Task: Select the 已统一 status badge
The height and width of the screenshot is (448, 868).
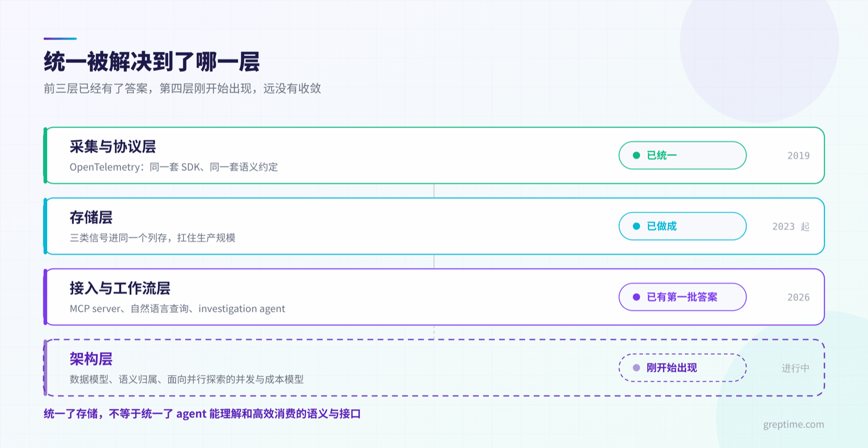Action: coord(682,156)
